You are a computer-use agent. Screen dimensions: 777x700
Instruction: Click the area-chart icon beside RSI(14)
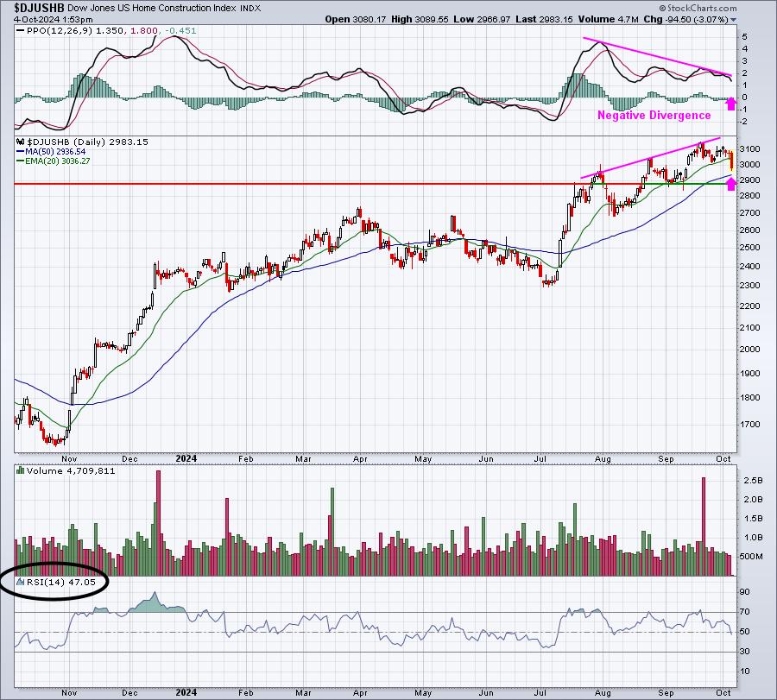point(21,582)
